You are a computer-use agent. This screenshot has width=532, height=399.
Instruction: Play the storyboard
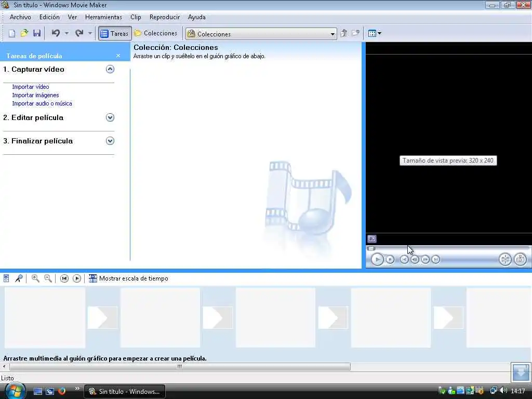coord(77,278)
